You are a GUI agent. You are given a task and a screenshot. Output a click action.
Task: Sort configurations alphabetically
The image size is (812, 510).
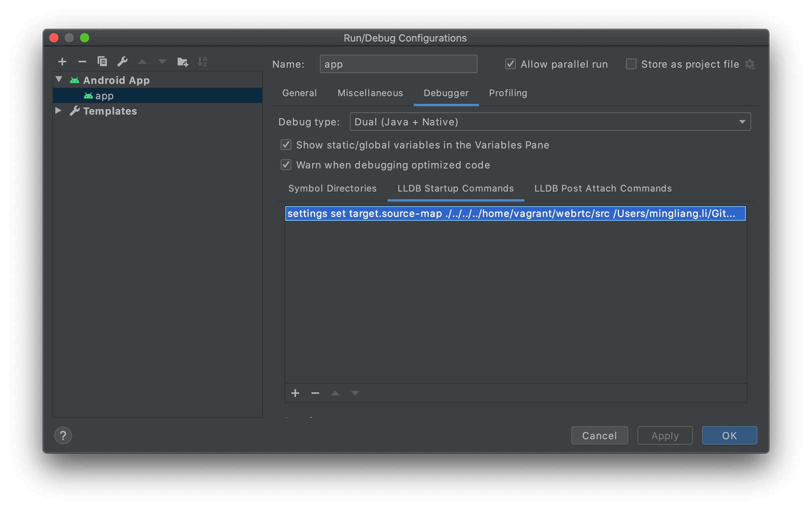click(202, 62)
